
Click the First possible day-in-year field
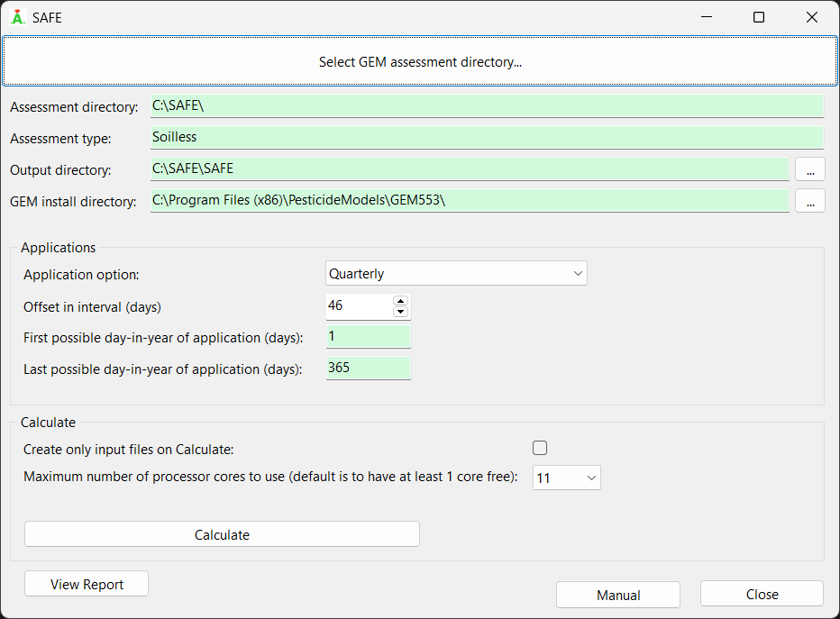click(x=368, y=337)
